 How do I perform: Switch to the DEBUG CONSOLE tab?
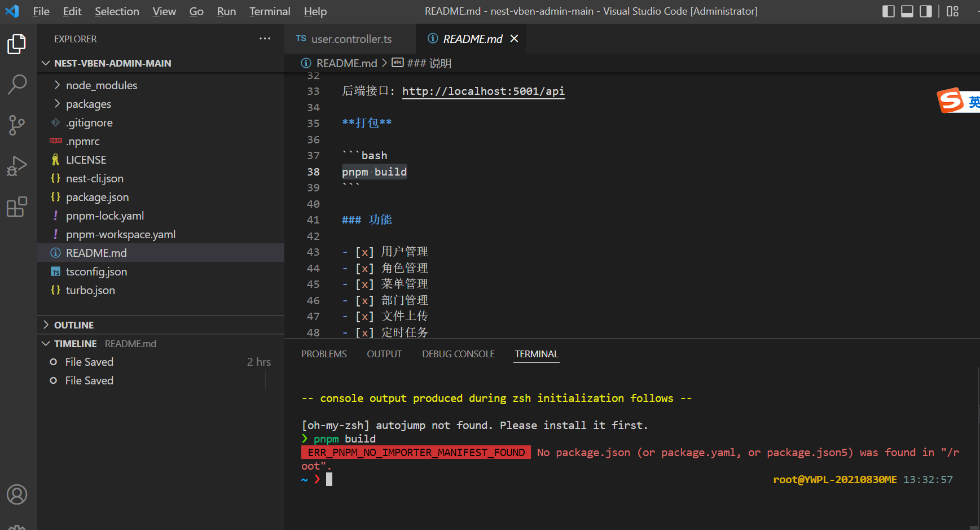458,354
